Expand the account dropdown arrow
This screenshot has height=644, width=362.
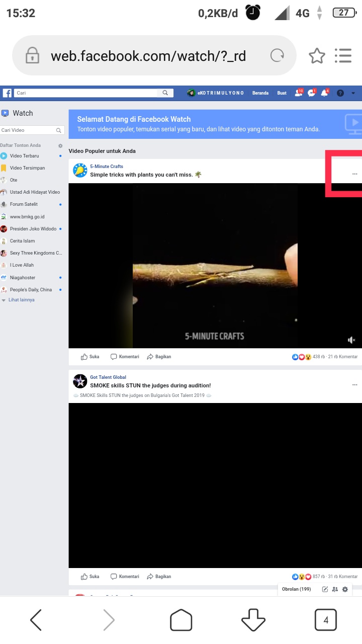[x=353, y=93]
